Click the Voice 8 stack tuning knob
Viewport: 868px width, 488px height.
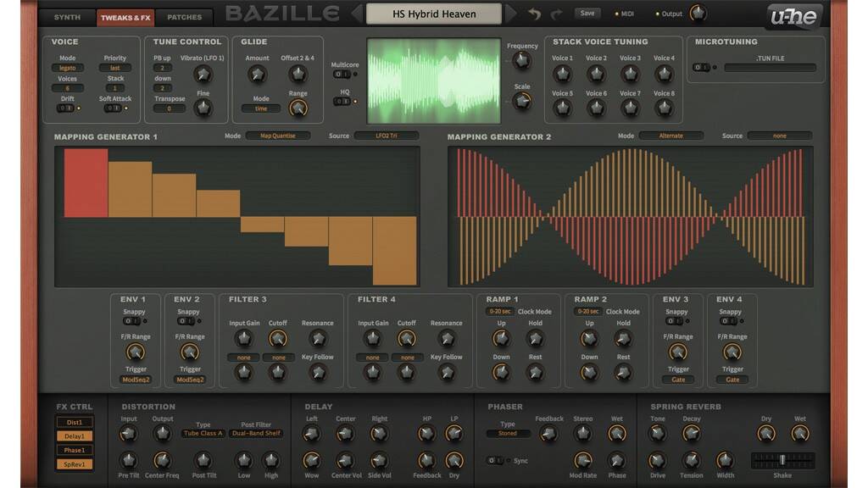coord(664,108)
